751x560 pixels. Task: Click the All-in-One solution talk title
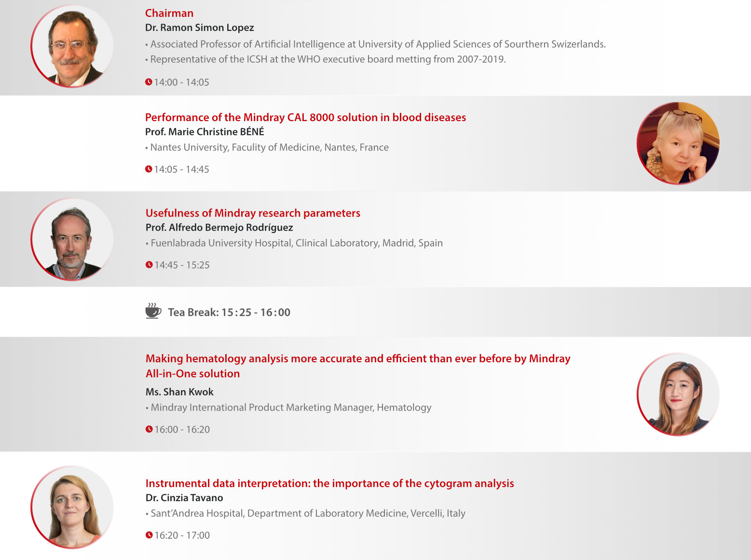coord(357,366)
